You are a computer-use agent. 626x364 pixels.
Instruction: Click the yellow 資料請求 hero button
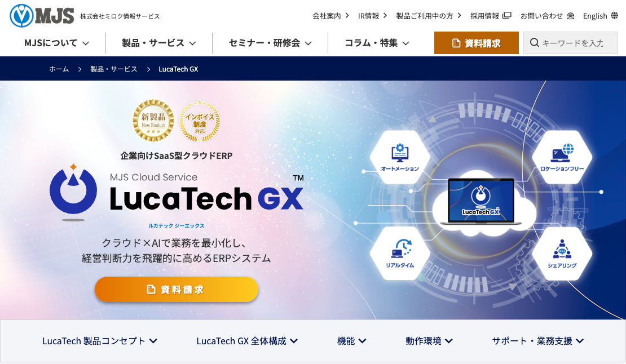[x=177, y=290]
